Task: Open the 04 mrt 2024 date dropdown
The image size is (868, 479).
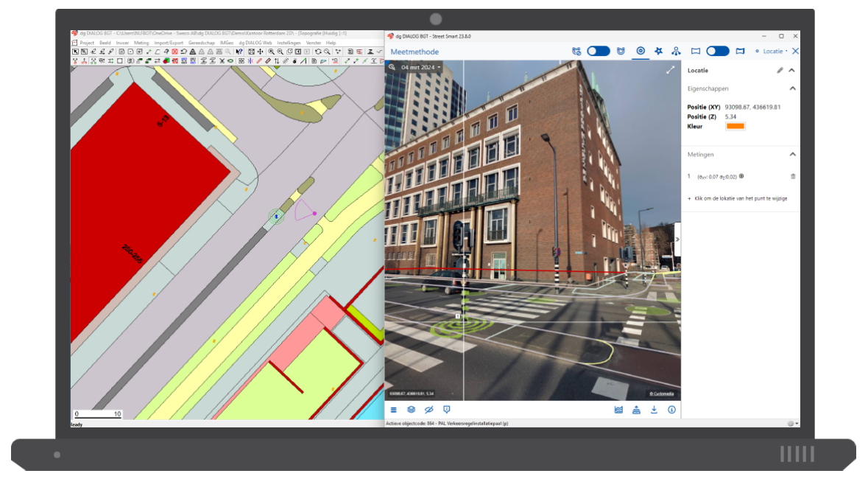Action: (421, 67)
